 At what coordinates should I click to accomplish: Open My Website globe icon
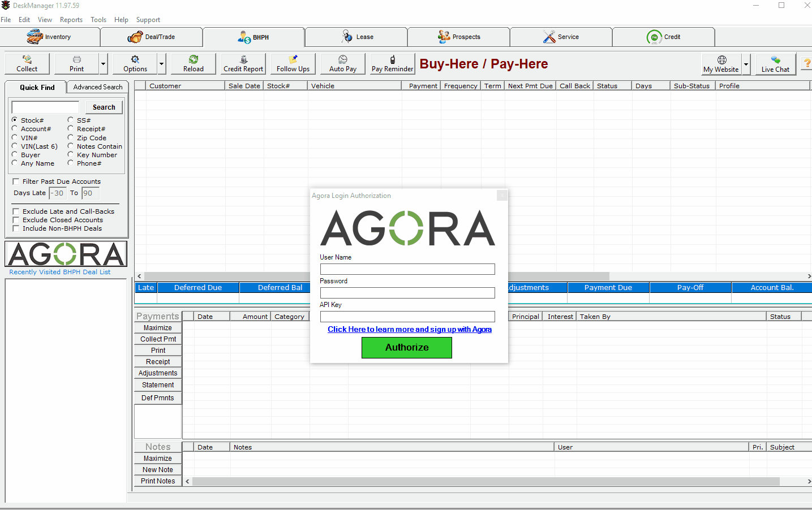pyautogui.click(x=722, y=60)
